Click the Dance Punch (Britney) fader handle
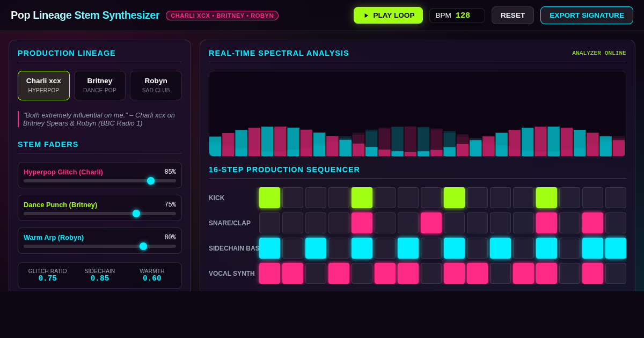Image resolution: width=644 pixels, height=338 pixels. coord(136,214)
